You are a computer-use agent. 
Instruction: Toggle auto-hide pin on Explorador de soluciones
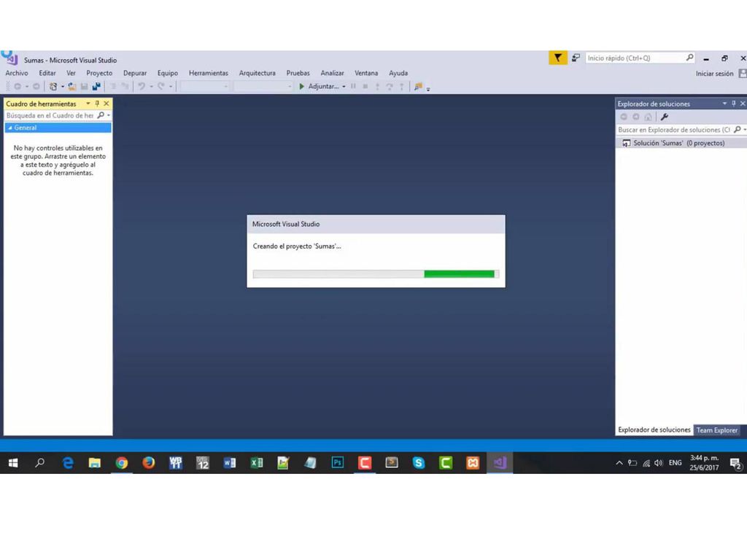point(734,104)
